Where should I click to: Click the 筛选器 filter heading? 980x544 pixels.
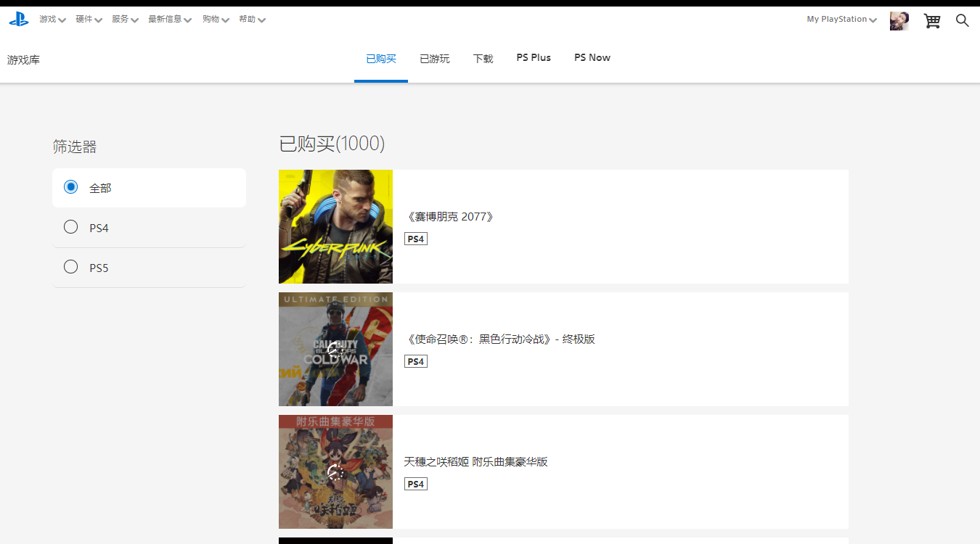point(74,147)
